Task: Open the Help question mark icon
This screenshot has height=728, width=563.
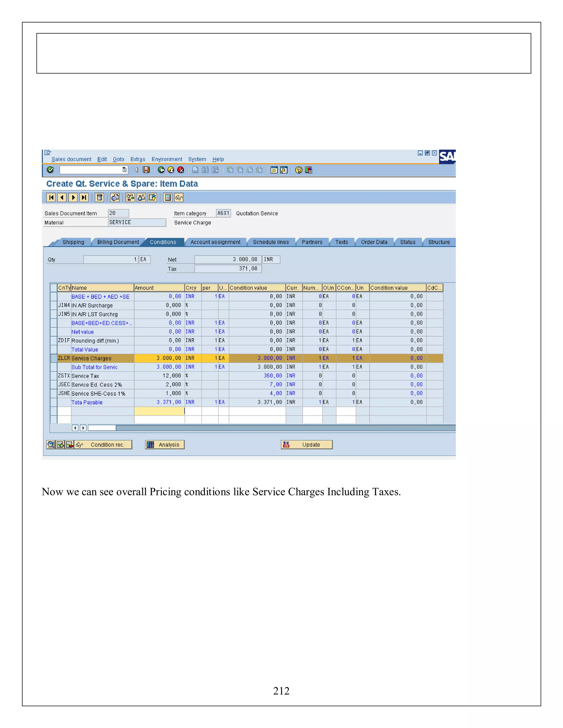Action: tap(299, 170)
